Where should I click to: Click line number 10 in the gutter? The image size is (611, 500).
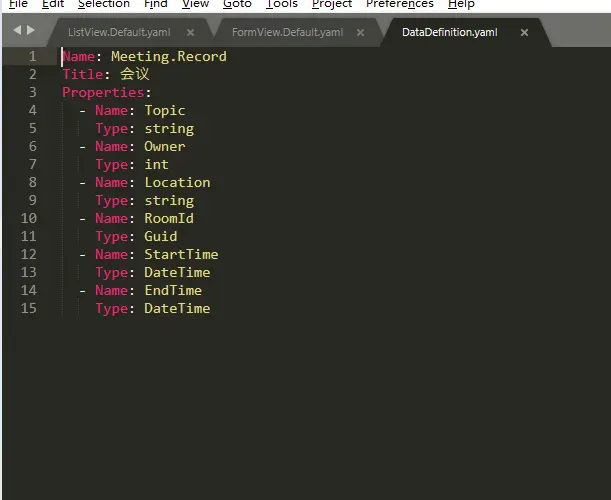[x=29, y=218]
